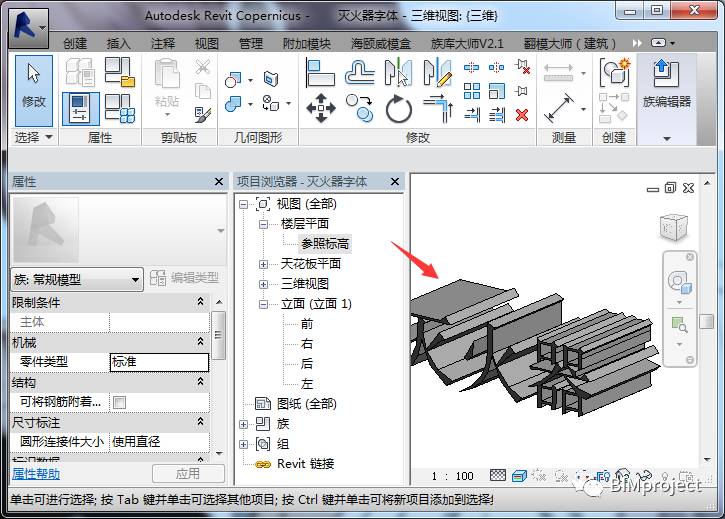The height and width of the screenshot is (519, 725).
Task: Collapse the 机械 property group
Action: [200, 342]
